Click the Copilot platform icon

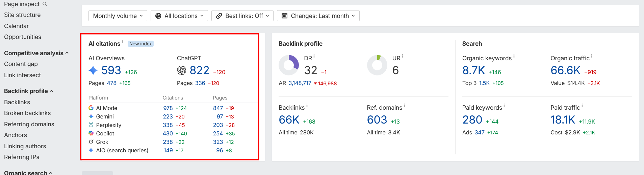[x=91, y=133]
